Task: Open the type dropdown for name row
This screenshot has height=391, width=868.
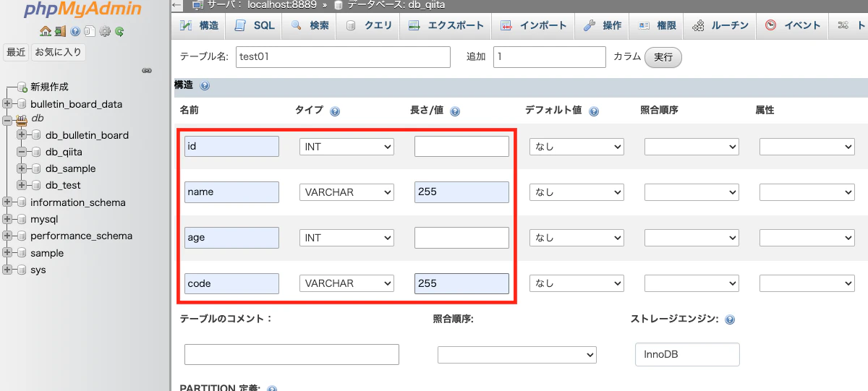Action: [x=346, y=192]
